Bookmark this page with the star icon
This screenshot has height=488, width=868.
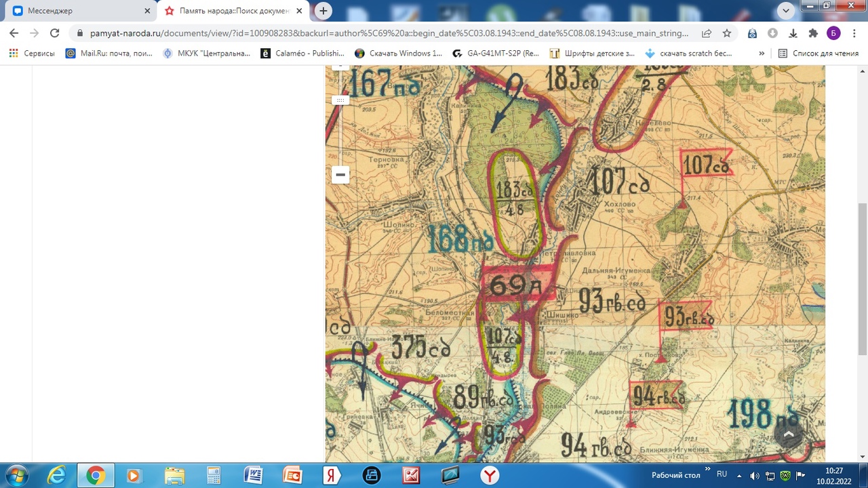(727, 33)
